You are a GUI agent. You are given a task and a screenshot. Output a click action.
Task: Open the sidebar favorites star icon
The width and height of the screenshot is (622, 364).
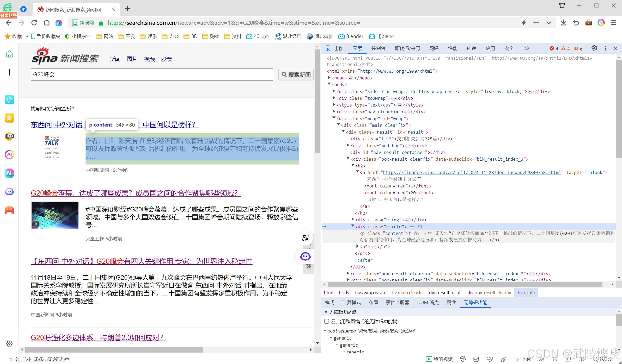[x=9, y=118]
